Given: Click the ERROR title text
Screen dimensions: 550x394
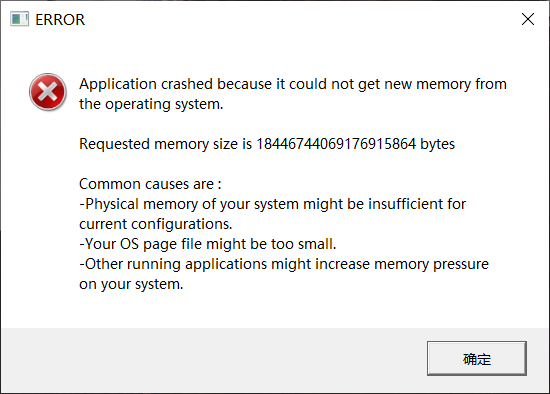Looking at the screenshot, I should click(x=60, y=20).
